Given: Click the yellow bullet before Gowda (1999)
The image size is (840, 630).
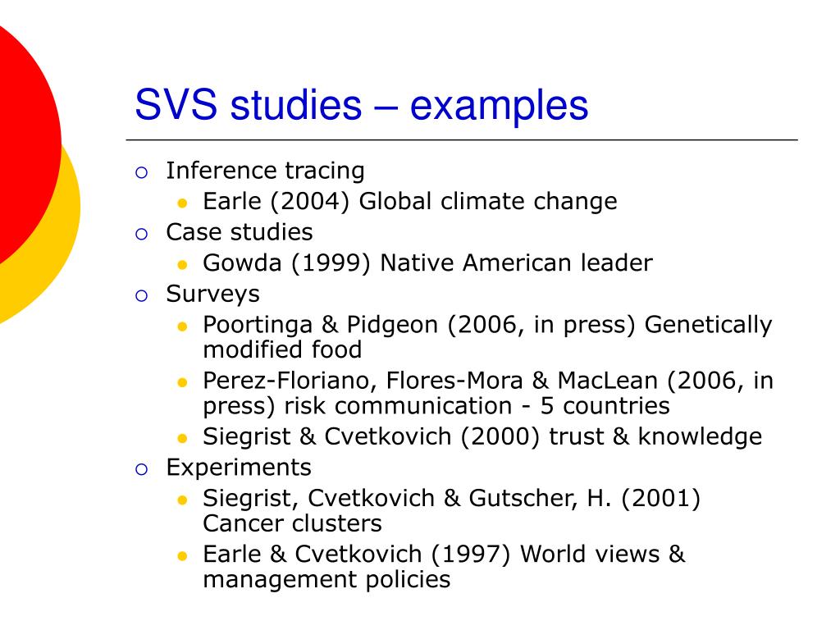Looking at the screenshot, I should (182, 265).
